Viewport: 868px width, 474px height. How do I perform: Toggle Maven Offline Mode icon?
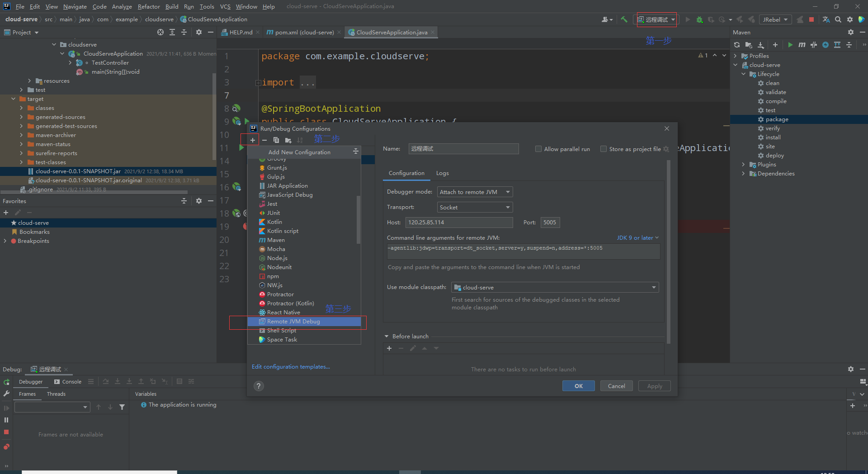(814, 45)
